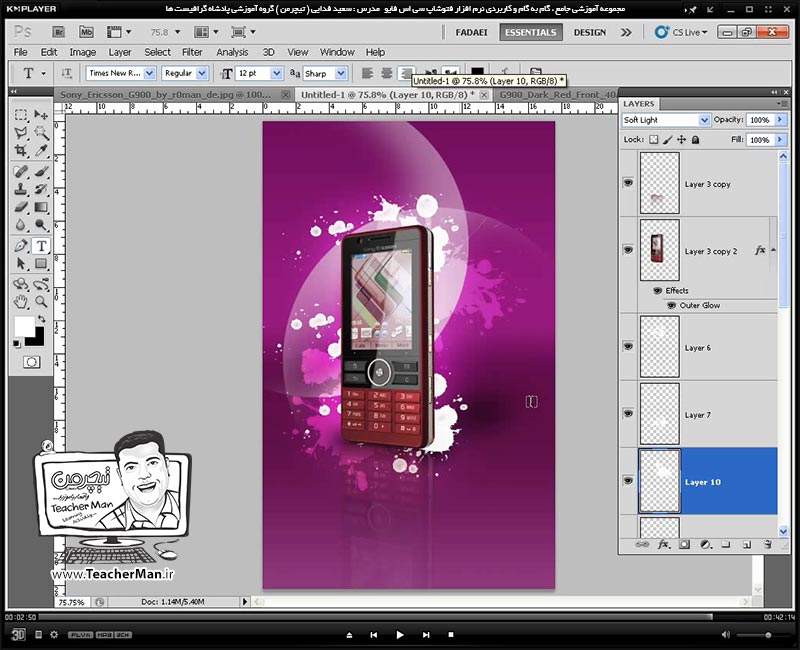Select the Magic Wand tool
800x650 pixels.
point(41,133)
